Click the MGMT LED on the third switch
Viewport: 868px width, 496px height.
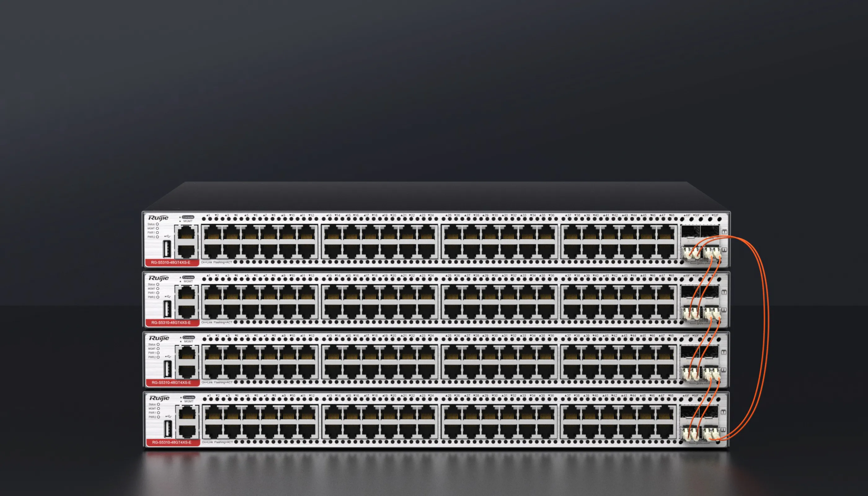(x=158, y=348)
